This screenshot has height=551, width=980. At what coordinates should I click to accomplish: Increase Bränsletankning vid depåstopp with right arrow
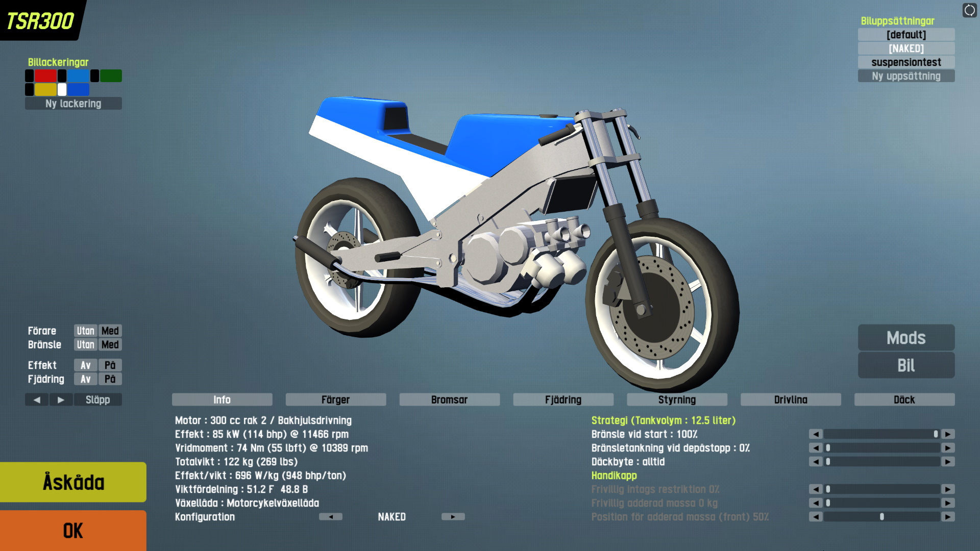pyautogui.click(x=948, y=448)
